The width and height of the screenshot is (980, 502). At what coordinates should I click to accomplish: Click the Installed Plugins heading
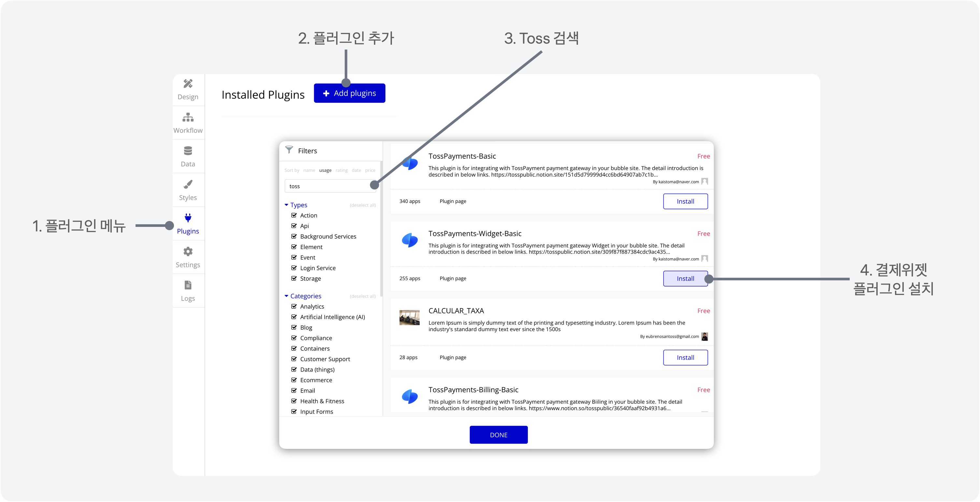click(263, 95)
